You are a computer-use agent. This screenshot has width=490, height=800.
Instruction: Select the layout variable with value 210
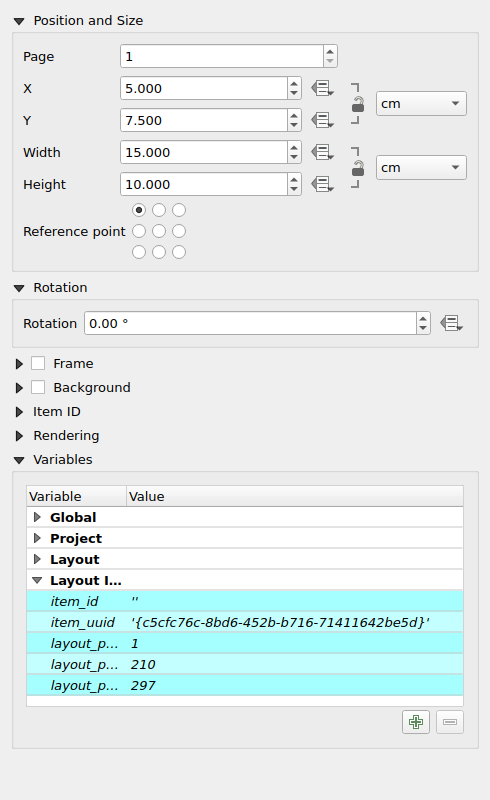pos(245,664)
